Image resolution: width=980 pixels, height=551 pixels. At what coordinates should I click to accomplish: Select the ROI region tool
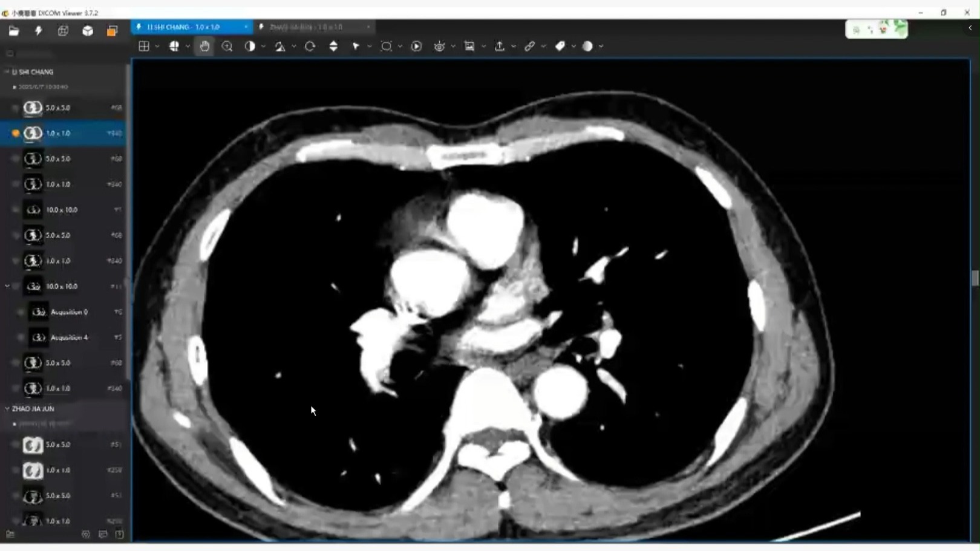[x=386, y=46]
